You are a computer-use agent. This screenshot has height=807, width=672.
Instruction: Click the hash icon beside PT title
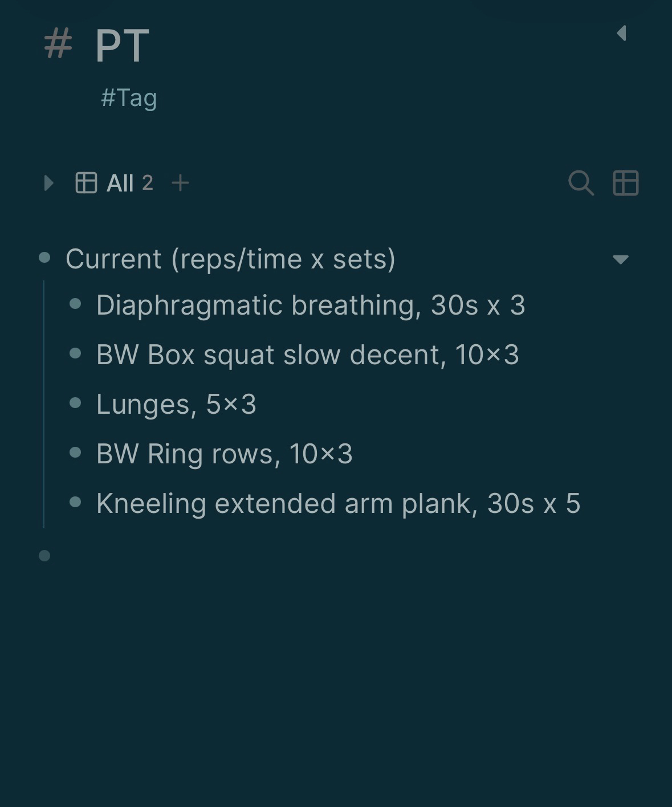point(58,44)
